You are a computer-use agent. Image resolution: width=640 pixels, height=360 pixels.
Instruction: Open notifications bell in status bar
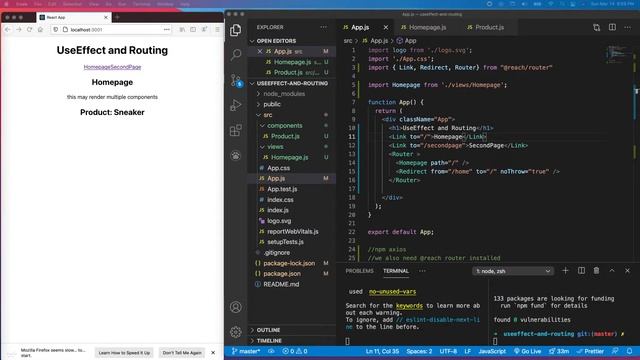tap(629, 351)
